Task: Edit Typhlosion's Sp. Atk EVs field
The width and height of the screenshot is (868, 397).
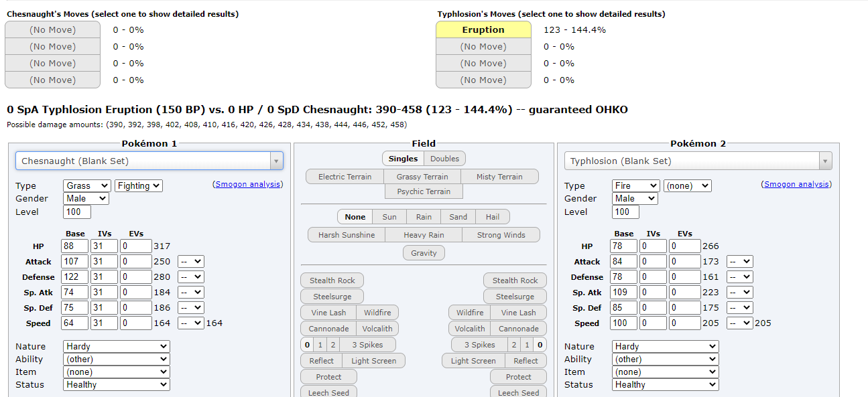Action: click(685, 293)
